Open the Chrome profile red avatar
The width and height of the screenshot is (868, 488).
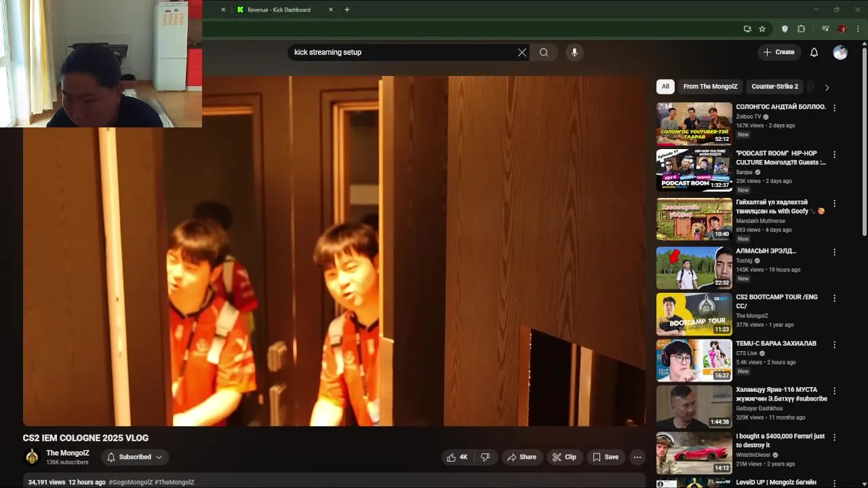point(842,29)
